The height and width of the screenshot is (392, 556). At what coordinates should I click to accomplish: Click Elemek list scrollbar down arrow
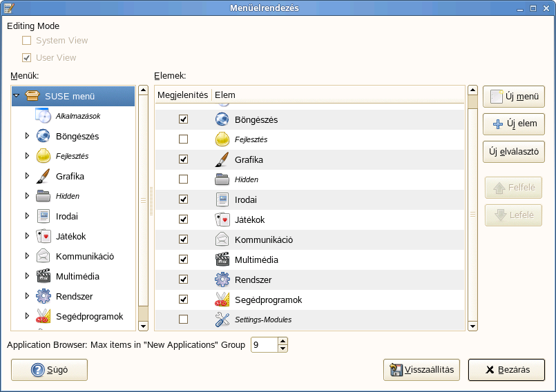[472, 326]
